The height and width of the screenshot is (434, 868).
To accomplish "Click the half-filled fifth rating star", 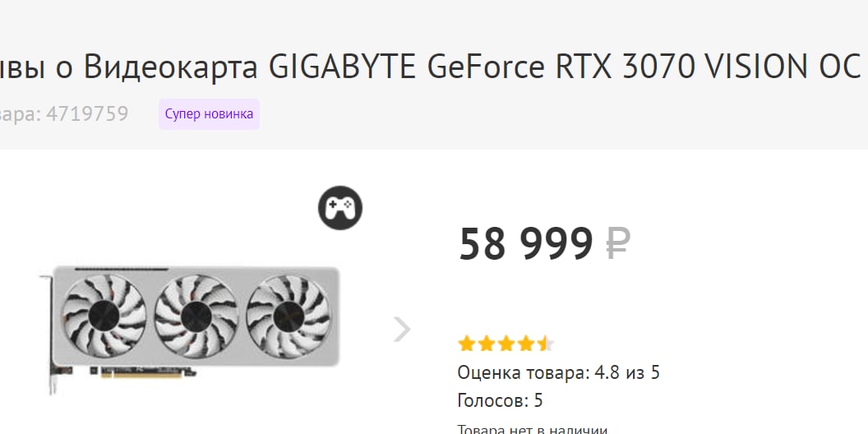I will pos(546,344).
